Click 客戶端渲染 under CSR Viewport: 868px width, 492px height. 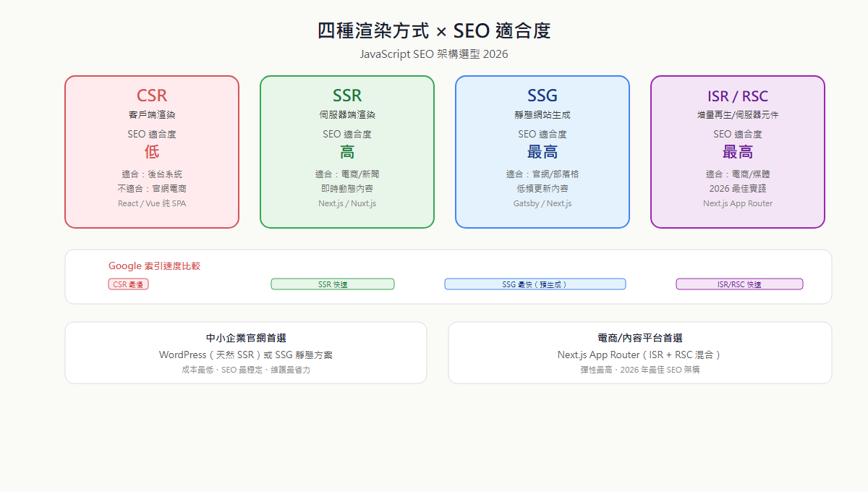click(152, 115)
